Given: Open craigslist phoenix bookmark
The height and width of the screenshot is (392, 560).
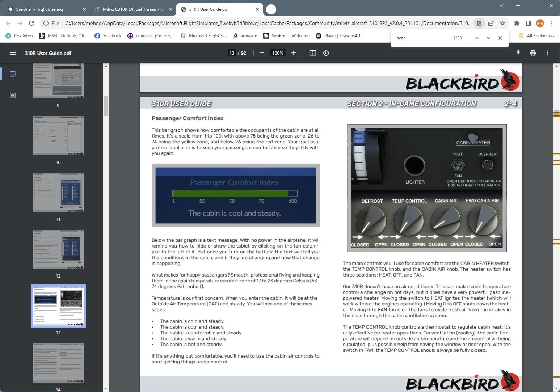Looking at the screenshot, I should point(151,36).
